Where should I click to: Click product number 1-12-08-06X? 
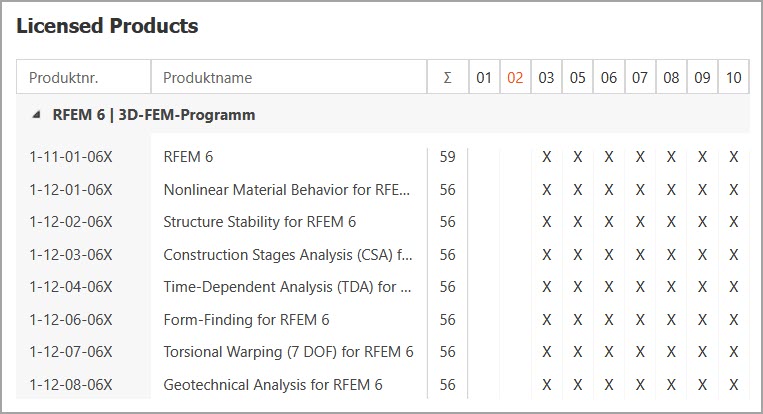(71, 385)
